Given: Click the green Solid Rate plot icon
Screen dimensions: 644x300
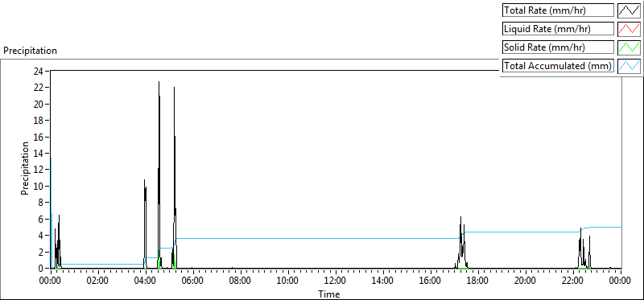Looking at the screenshot, I should tap(630, 47).
